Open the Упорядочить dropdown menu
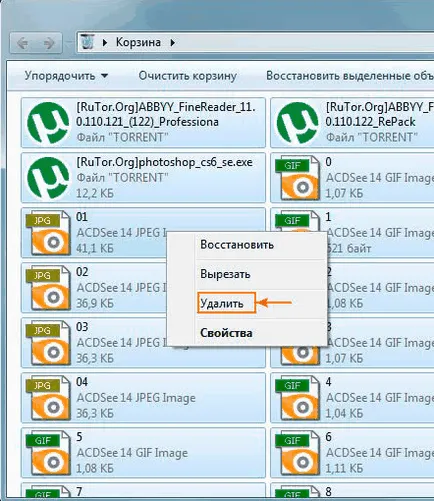 pos(66,76)
